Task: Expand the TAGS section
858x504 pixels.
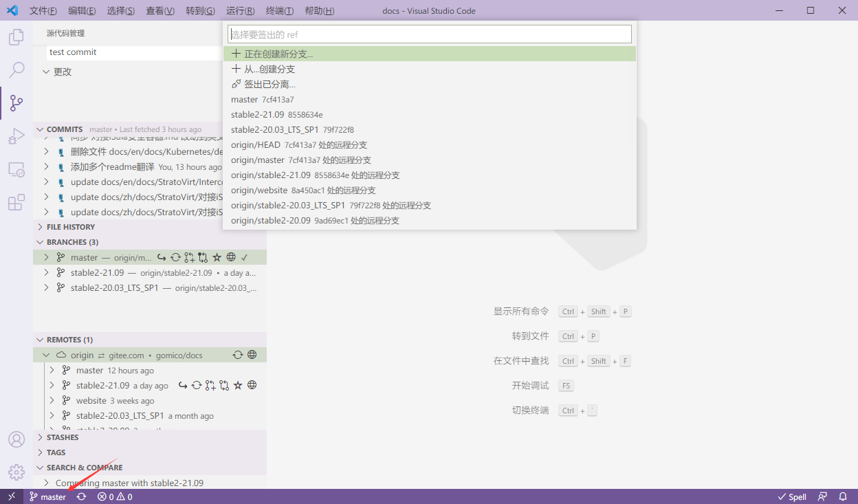Action: [x=40, y=452]
